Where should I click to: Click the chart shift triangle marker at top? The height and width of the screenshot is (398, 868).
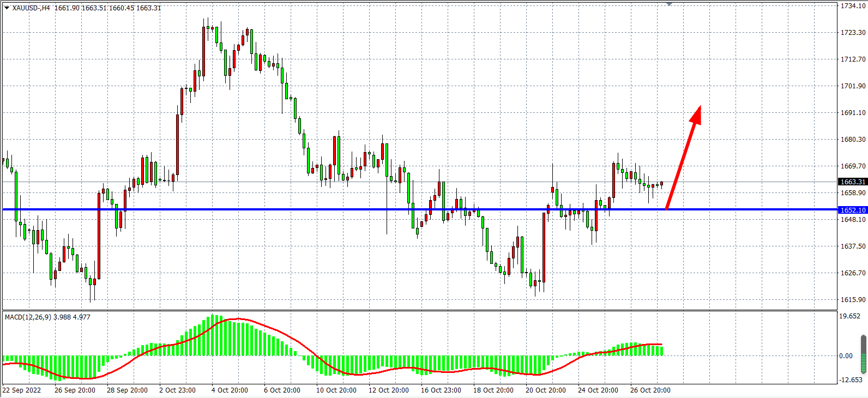point(669,4)
